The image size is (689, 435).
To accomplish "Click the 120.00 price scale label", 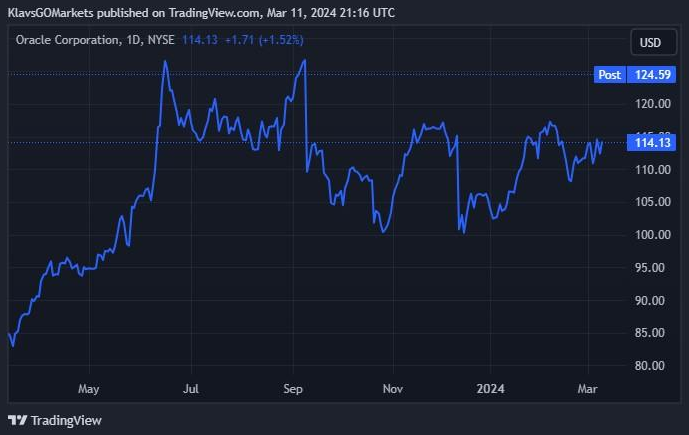I will [652, 104].
